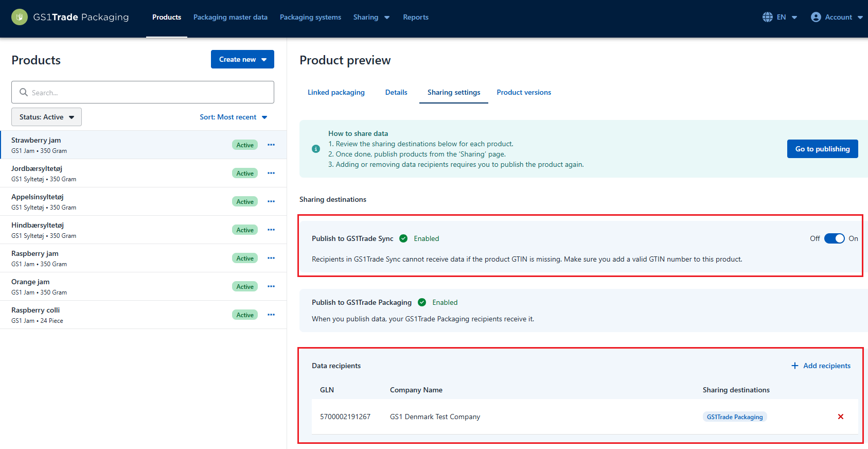Click the Active badge on Orange jam
Image resolution: width=868 pixels, height=449 pixels.
(x=245, y=286)
